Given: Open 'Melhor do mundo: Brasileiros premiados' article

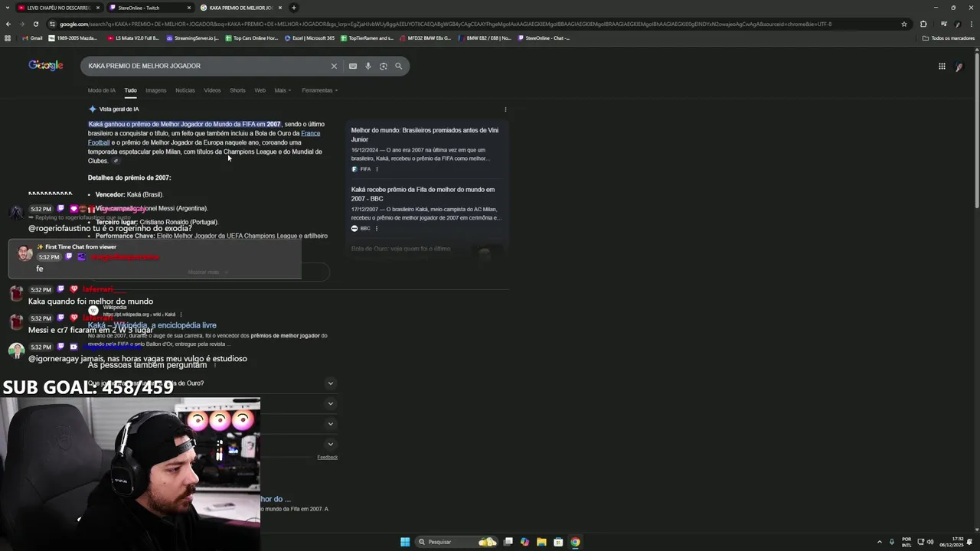Looking at the screenshot, I should pos(424,135).
